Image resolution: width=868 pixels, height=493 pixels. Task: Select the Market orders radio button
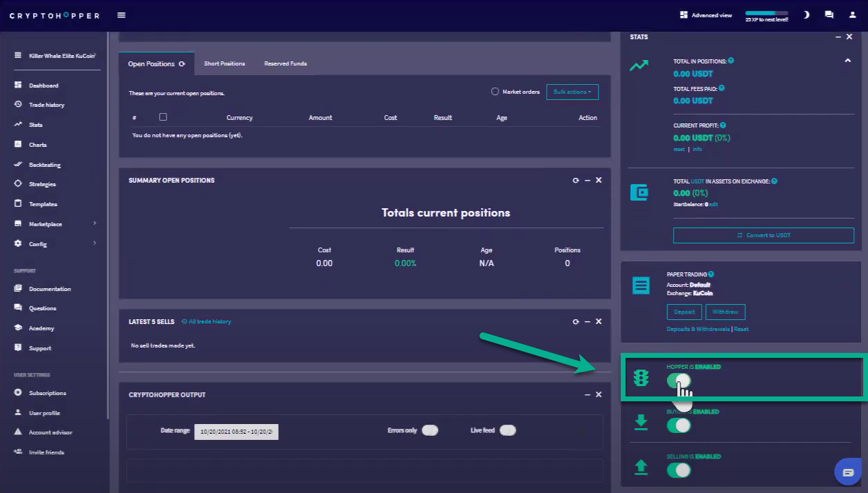[x=495, y=92]
